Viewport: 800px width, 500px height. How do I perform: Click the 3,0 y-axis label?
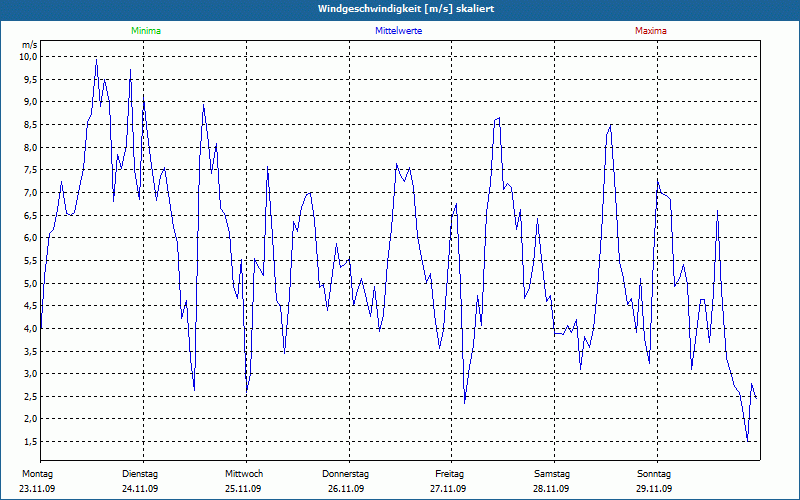click(x=31, y=373)
